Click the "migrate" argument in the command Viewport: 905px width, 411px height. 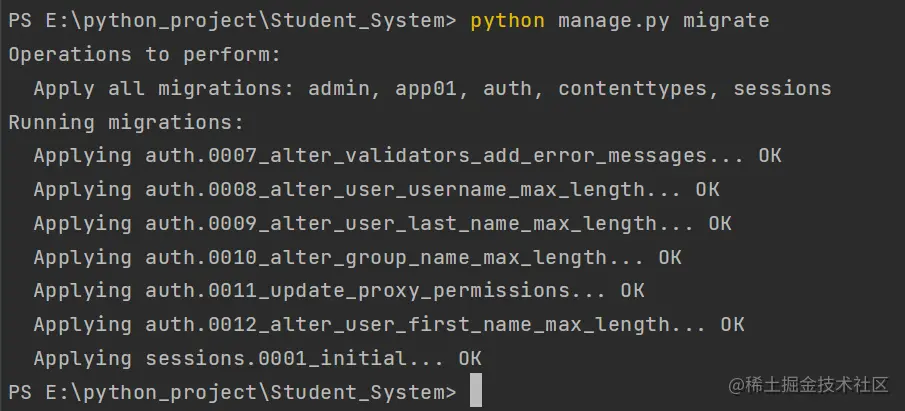click(726, 20)
